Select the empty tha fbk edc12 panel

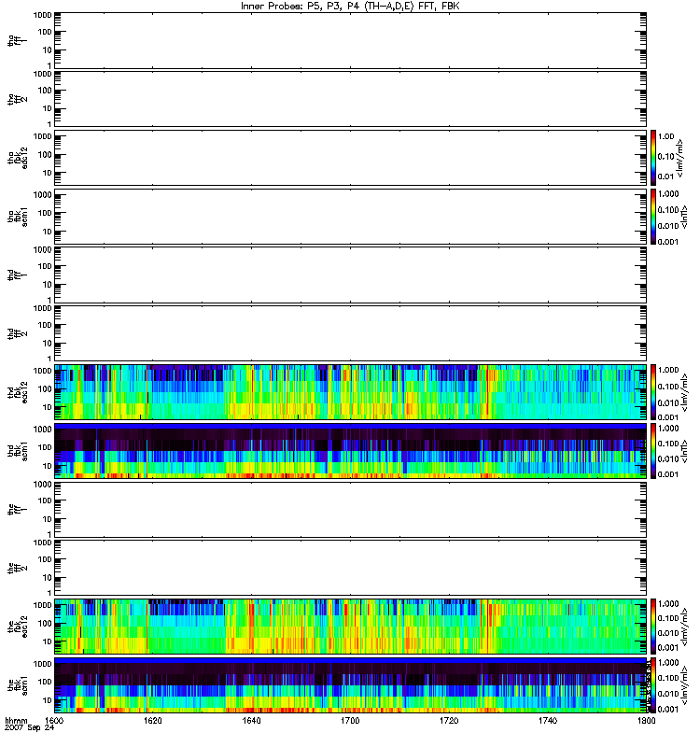[351, 158]
